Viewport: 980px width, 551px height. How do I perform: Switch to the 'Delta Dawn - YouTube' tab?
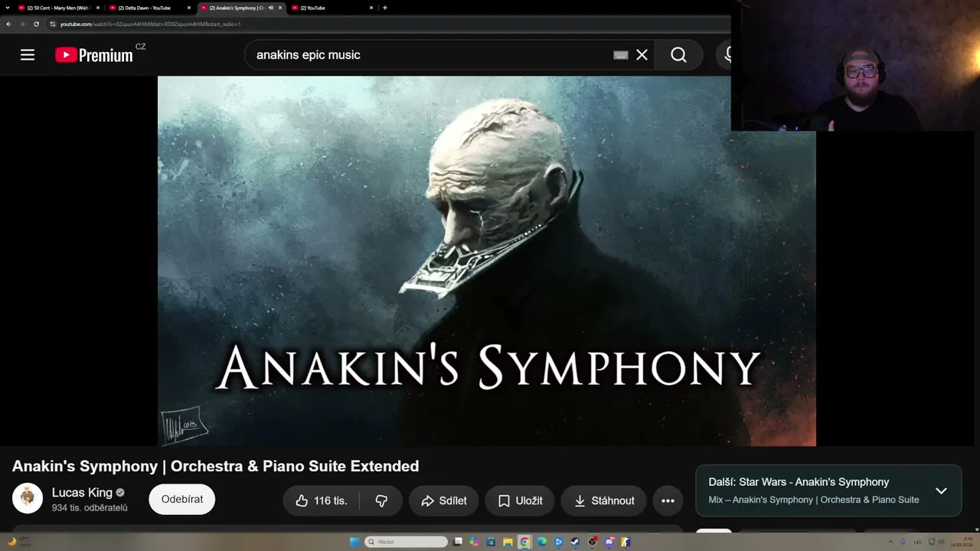point(145,8)
